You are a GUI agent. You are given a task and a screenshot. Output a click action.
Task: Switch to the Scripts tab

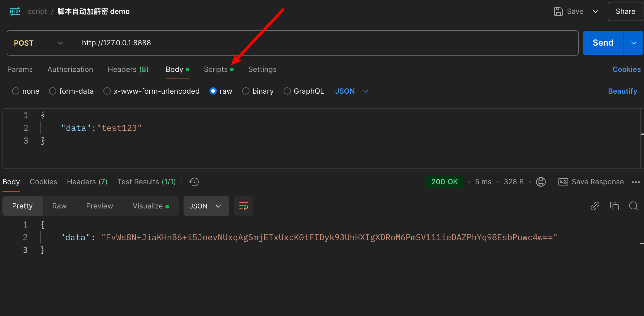[x=216, y=69]
